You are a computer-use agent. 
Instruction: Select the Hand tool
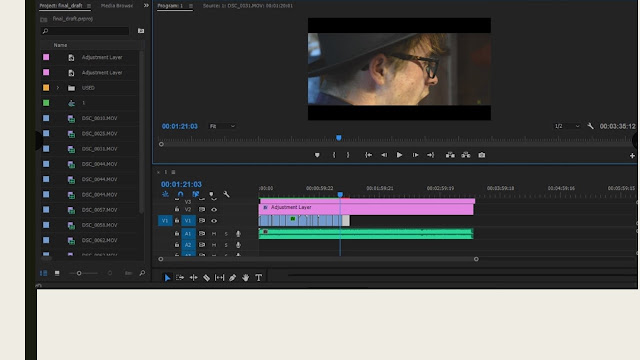(x=245, y=278)
